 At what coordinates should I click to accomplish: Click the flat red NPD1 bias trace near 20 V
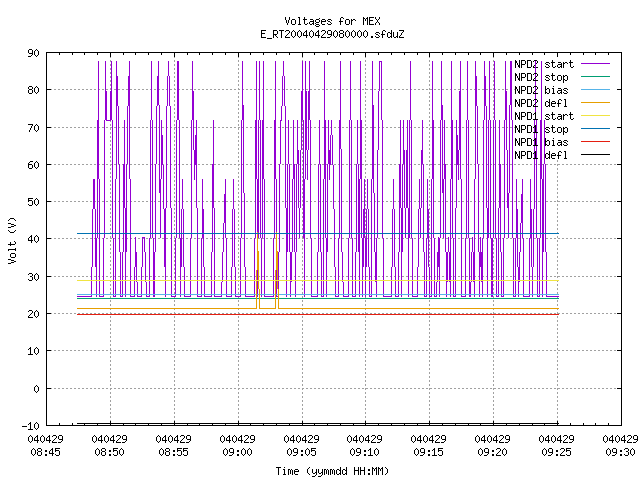(318, 314)
